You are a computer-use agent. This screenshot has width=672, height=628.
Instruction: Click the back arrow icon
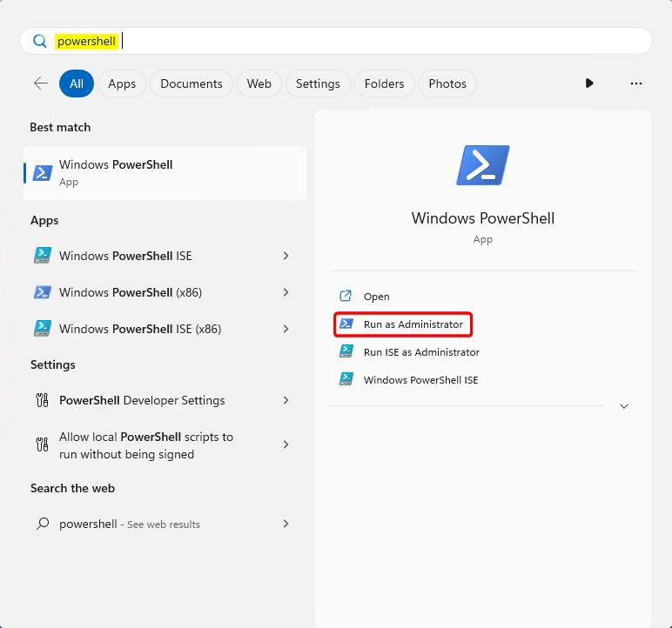pyautogui.click(x=41, y=84)
